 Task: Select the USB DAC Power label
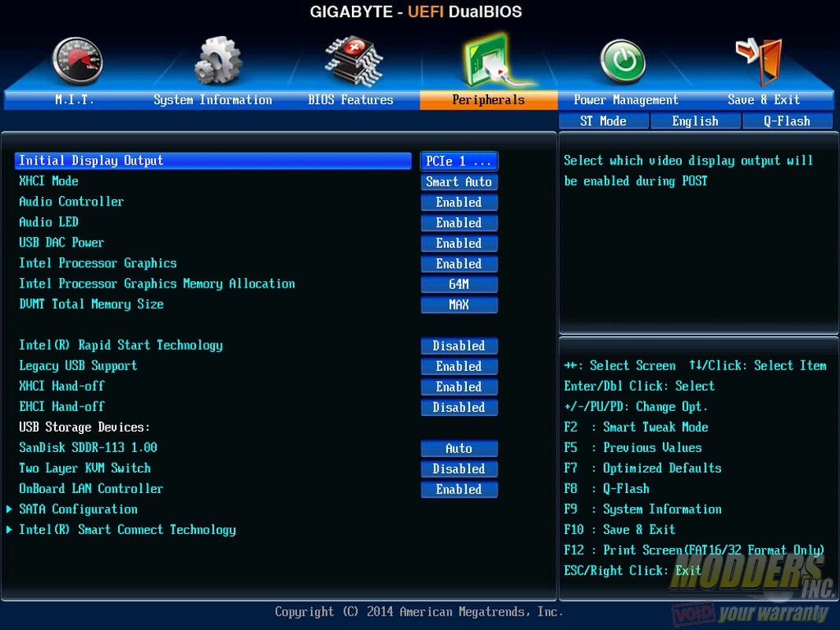[61, 242]
